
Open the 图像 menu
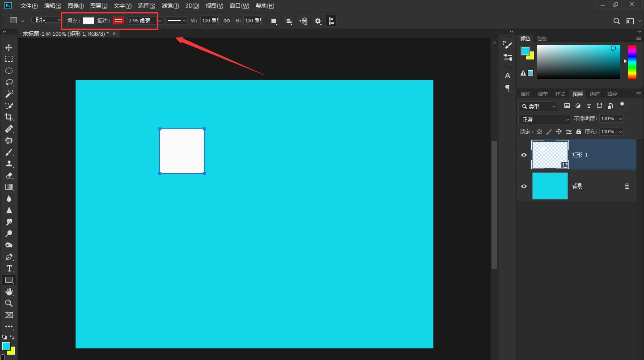[76, 6]
